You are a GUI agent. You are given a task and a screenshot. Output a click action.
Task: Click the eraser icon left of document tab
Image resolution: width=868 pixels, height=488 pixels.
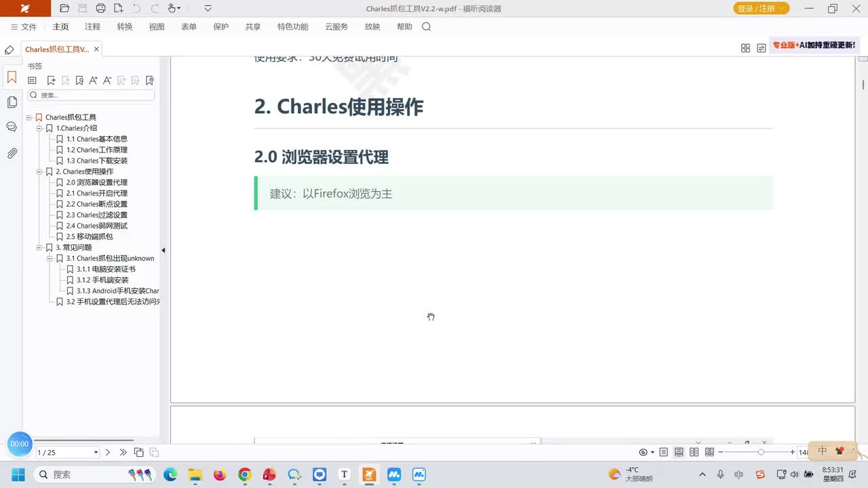[9, 49]
